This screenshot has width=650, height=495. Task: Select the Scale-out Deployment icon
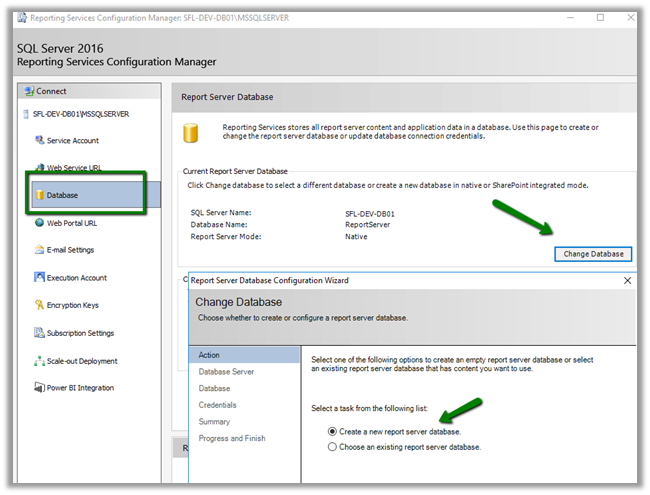[39, 361]
